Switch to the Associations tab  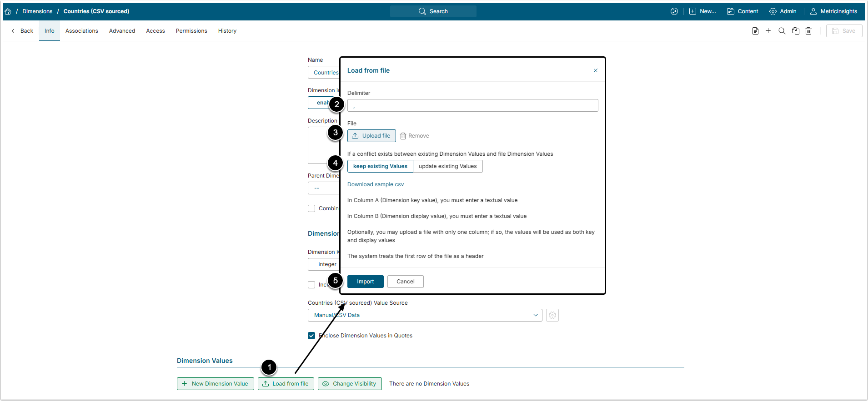(82, 31)
